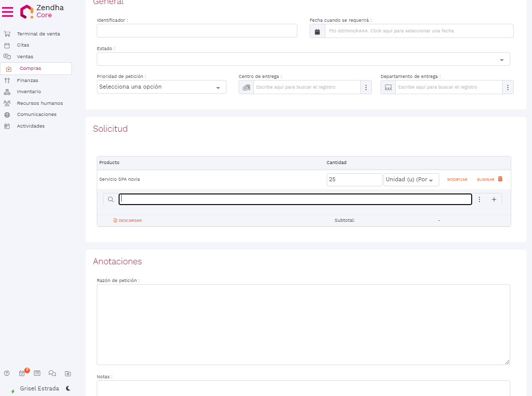Image resolution: width=532 pixels, height=396 pixels.
Task: Open Finanzas in the sidebar
Action: (x=27, y=81)
